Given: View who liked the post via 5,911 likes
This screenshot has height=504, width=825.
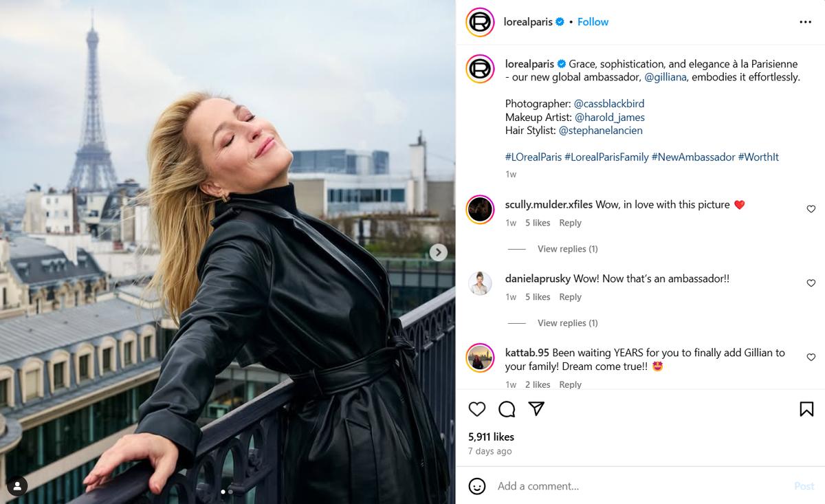Looking at the screenshot, I should pos(489,437).
